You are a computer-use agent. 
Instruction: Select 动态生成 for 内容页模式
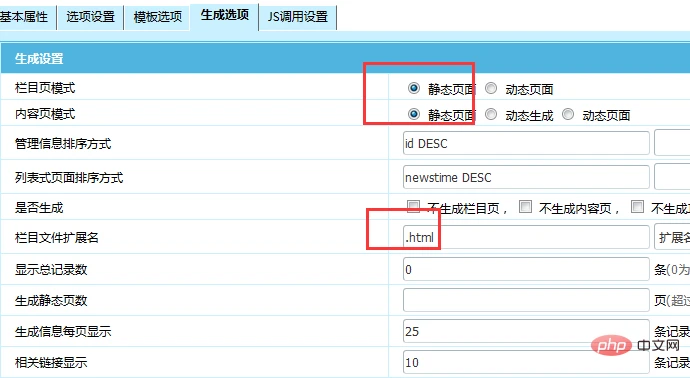pos(491,114)
